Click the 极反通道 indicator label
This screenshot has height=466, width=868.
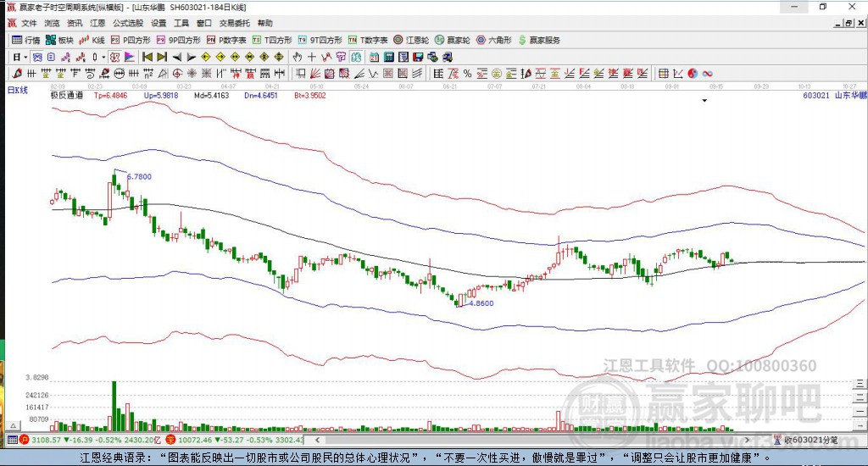(67, 95)
